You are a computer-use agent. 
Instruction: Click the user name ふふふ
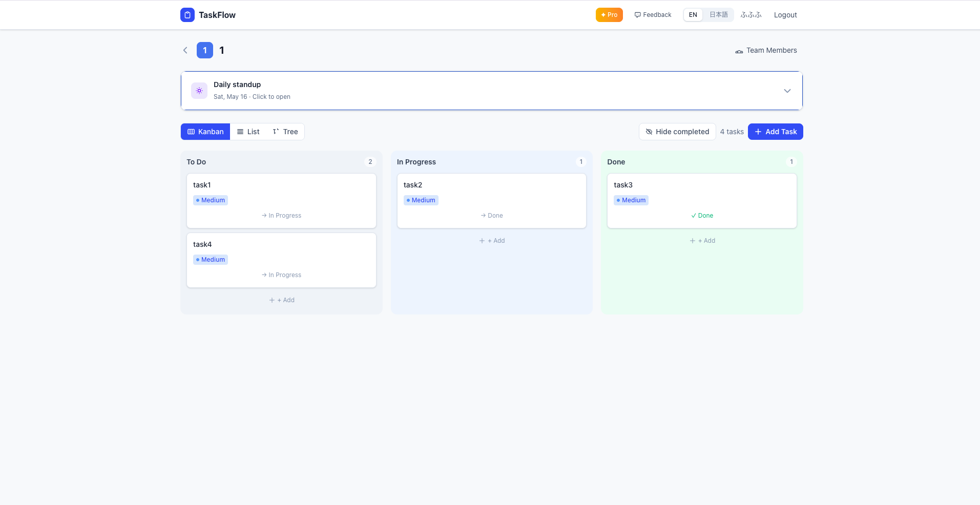tap(751, 15)
